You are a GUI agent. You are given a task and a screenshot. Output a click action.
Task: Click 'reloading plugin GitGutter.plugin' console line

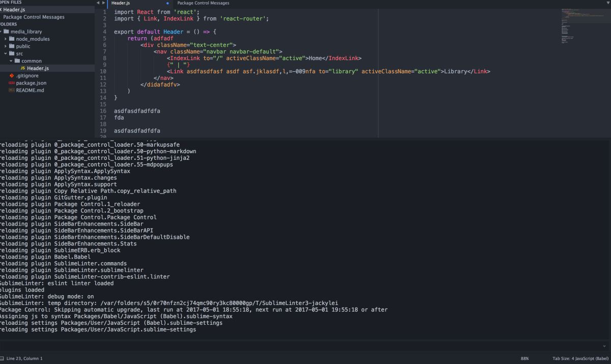pyautogui.click(x=53, y=197)
